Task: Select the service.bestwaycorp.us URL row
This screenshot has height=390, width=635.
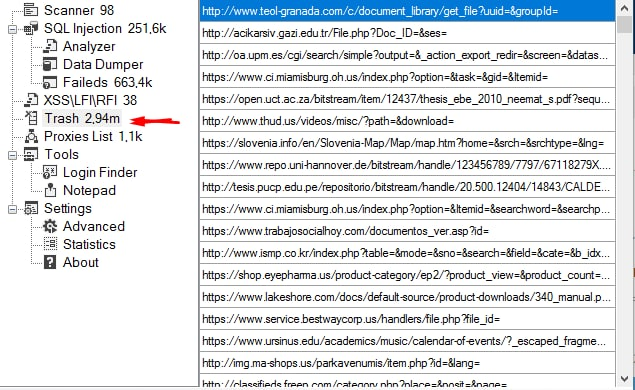Action: coord(407,319)
